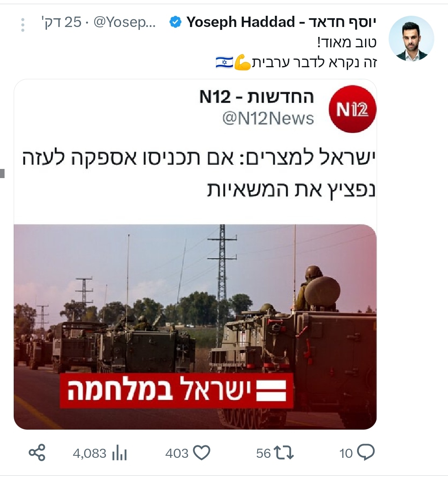Image resolution: width=448 pixels, height=484 pixels.
Task: Open the three-dot more options menu
Action: tap(22, 24)
